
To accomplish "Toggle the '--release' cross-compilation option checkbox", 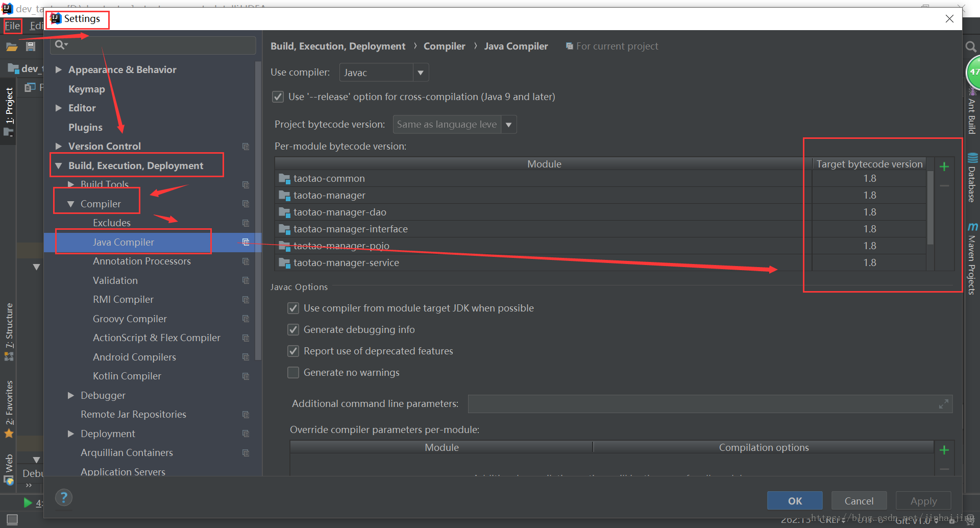I will point(278,97).
